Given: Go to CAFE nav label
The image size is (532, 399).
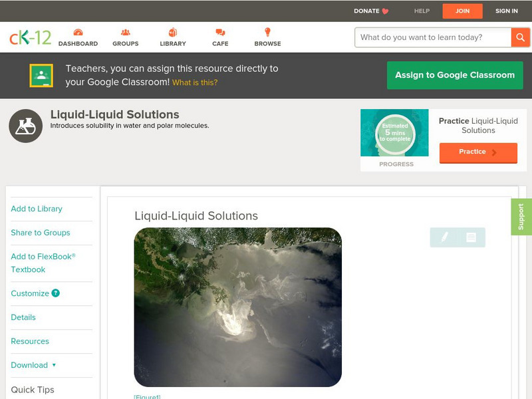Looking at the screenshot, I should coord(220,44).
